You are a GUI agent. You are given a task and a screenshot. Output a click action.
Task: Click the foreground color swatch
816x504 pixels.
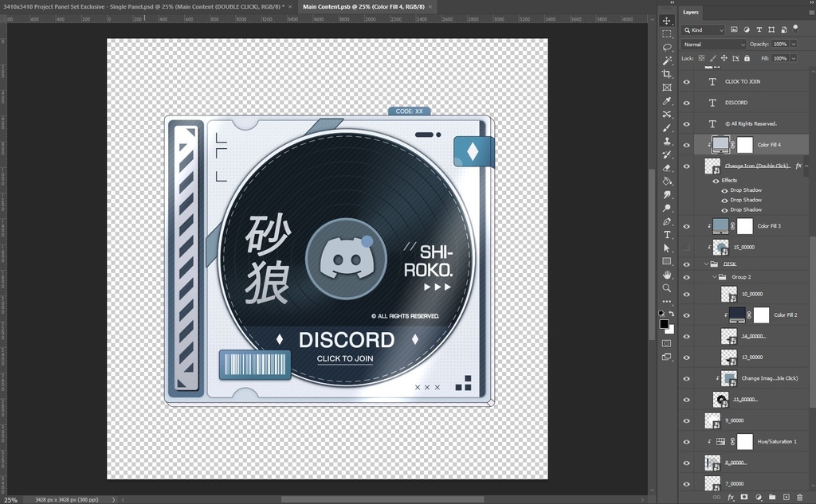[x=664, y=323]
